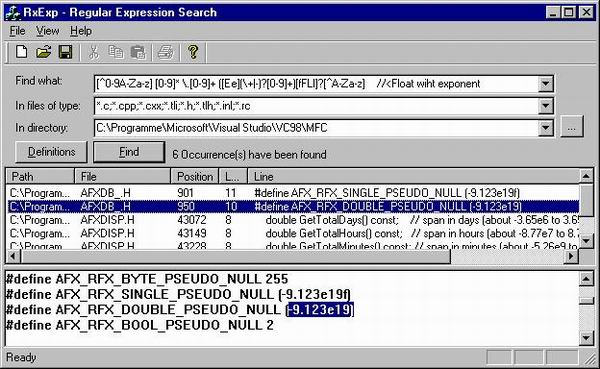This screenshot has width=600, height=369.
Task: Click the RxExp title bar application icon
Action: click(13, 12)
